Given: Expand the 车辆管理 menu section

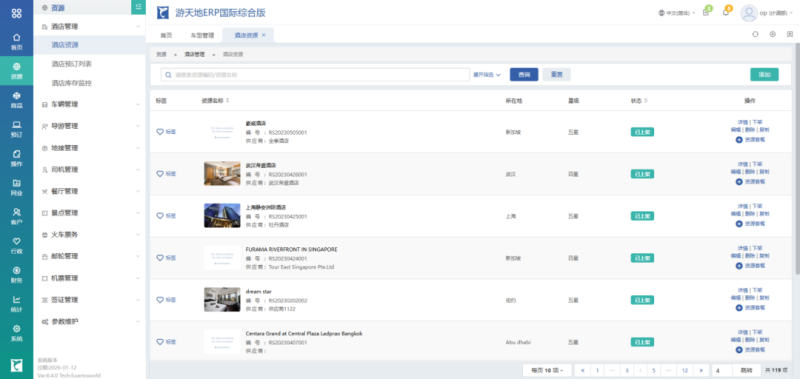Looking at the screenshot, I should (x=90, y=104).
